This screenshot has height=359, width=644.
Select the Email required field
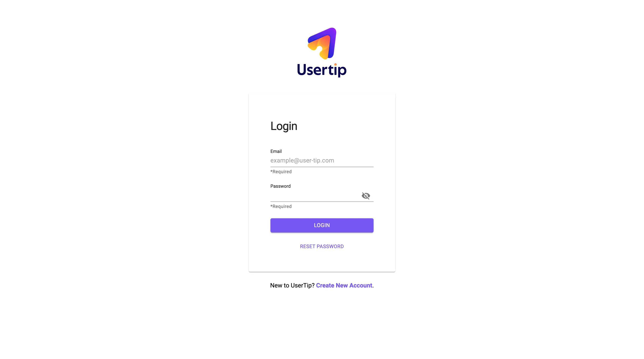[322, 160]
